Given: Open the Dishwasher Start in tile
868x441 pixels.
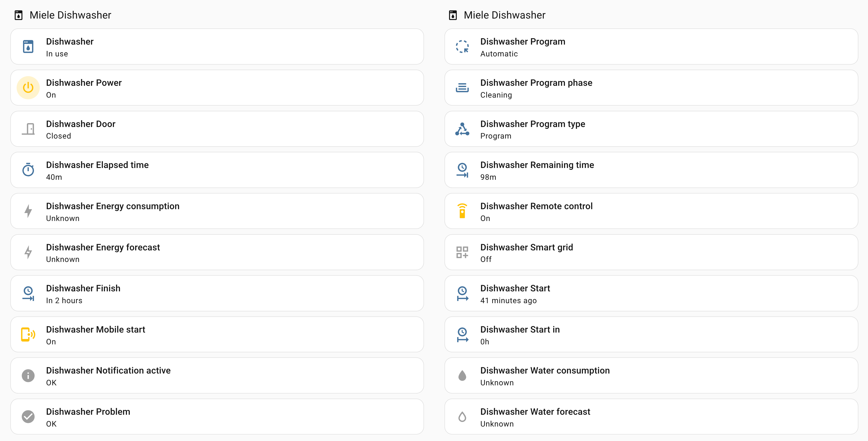Looking at the screenshot, I should [x=651, y=334].
